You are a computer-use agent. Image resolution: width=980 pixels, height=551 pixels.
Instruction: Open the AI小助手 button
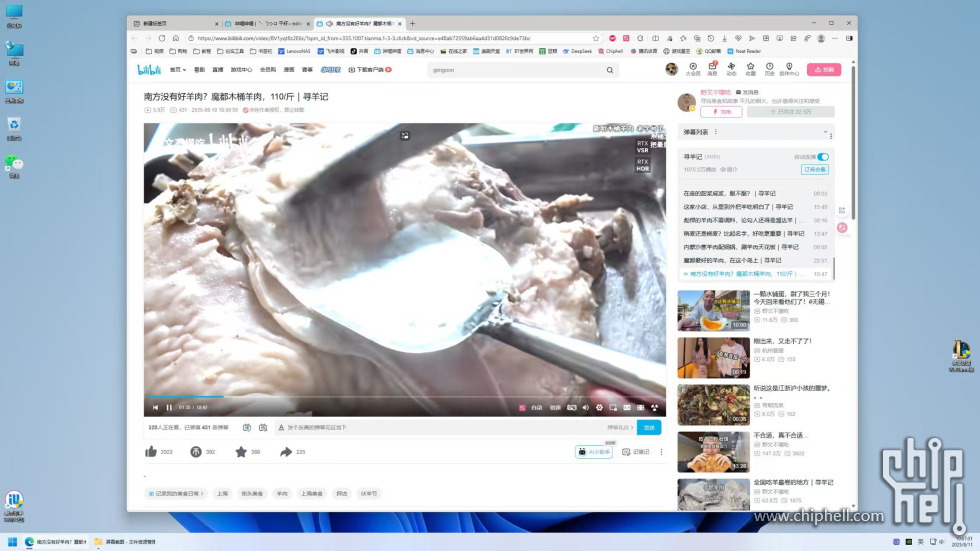594,452
